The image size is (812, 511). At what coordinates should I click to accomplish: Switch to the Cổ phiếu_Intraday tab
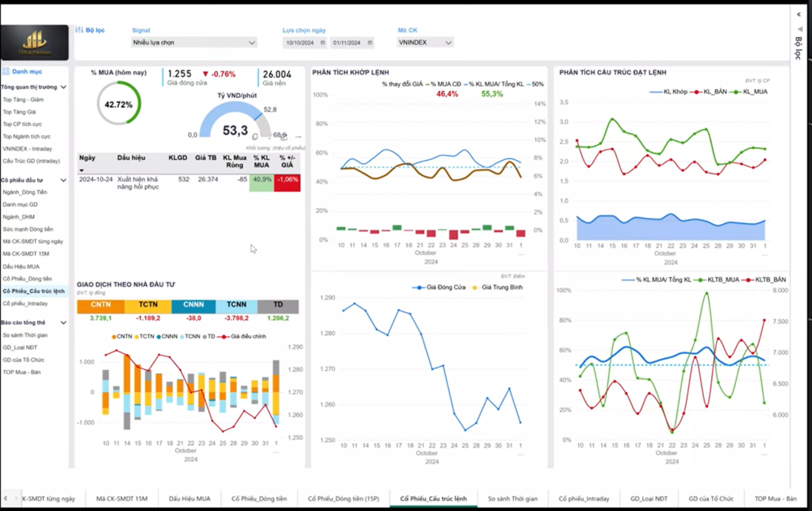[x=584, y=498]
